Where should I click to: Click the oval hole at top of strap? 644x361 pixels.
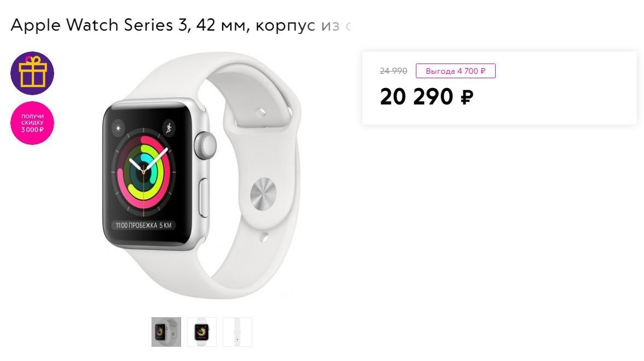[x=260, y=112]
